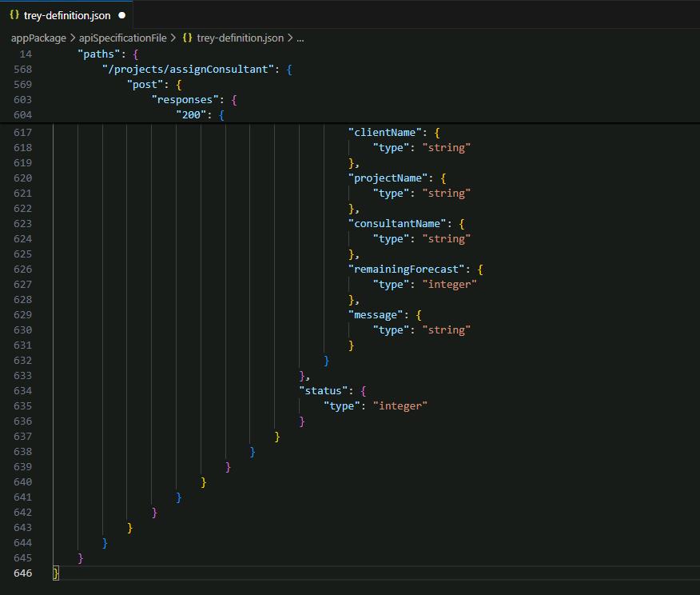This screenshot has width=700, height=595.
Task: Expand the breadcrumb ellipsis symbol path
Action: tap(300, 39)
